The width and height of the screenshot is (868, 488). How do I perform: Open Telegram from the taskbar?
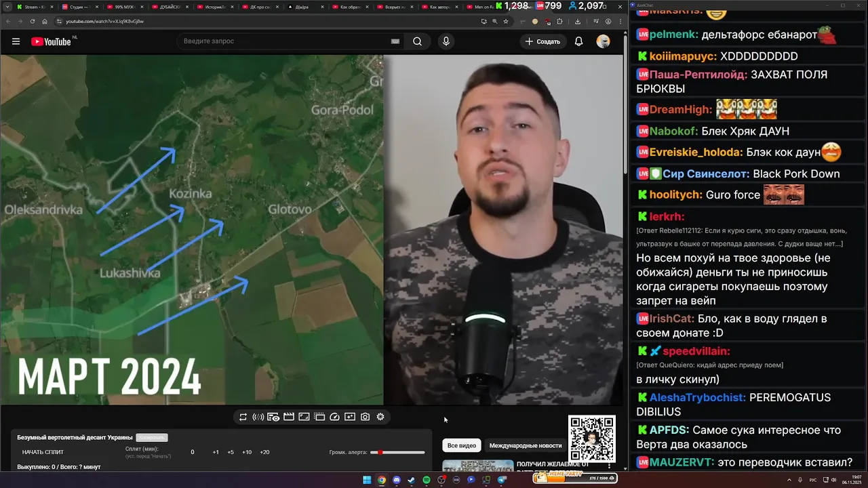coord(502,480)
